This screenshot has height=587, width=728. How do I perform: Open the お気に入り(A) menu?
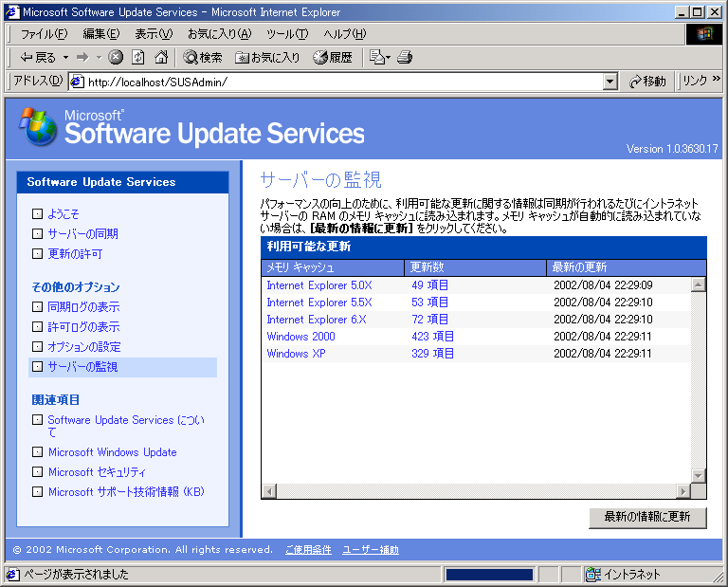220,34
